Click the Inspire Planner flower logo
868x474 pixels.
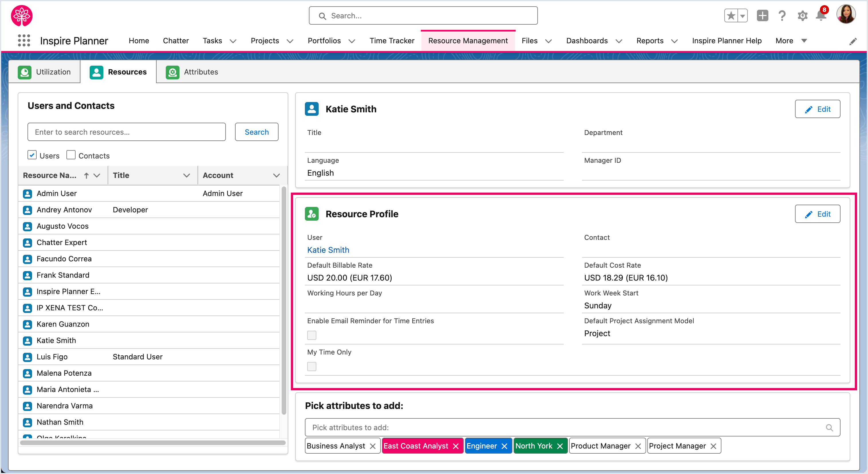(x=21, y=15)
